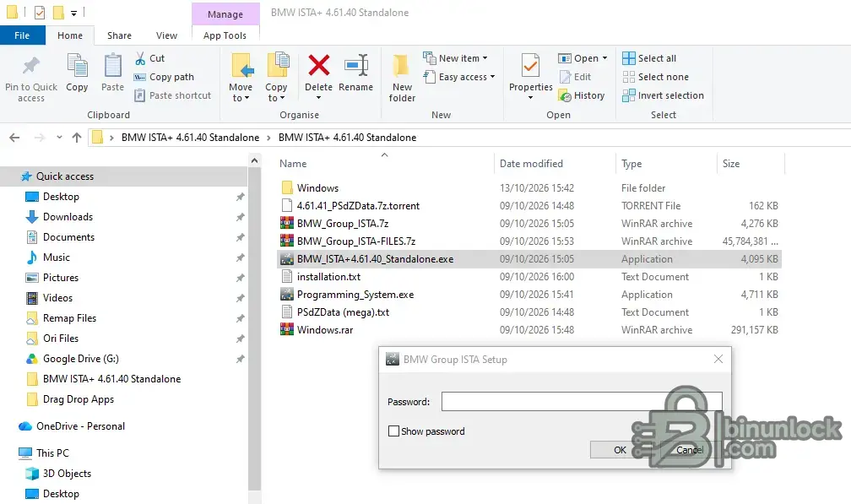Open the File menu tab
The width and height of the screenshot is (851, 504).
[22, 35]
